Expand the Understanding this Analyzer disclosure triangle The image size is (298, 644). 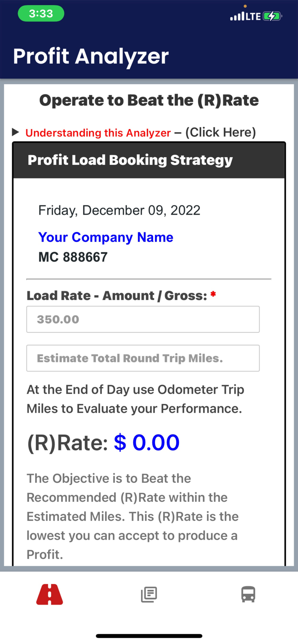(x=15, y=132)
